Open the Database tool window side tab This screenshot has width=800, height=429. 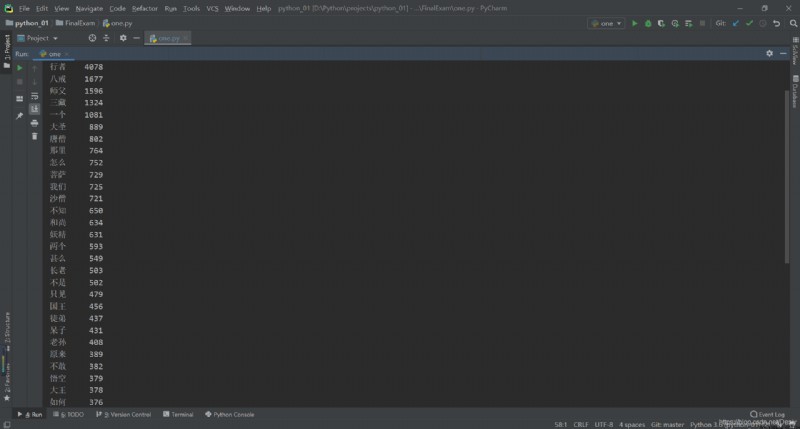click(795, 92)
